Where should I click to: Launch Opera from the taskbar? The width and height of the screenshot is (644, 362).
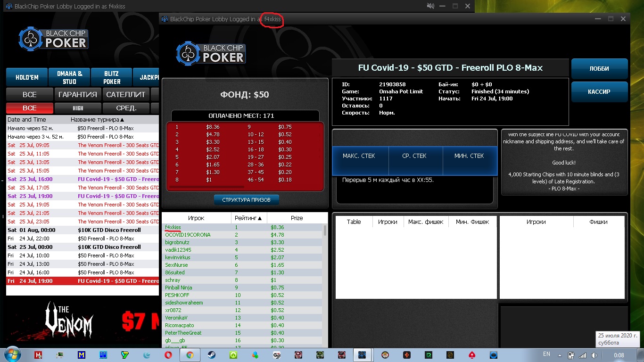[168, 355]
